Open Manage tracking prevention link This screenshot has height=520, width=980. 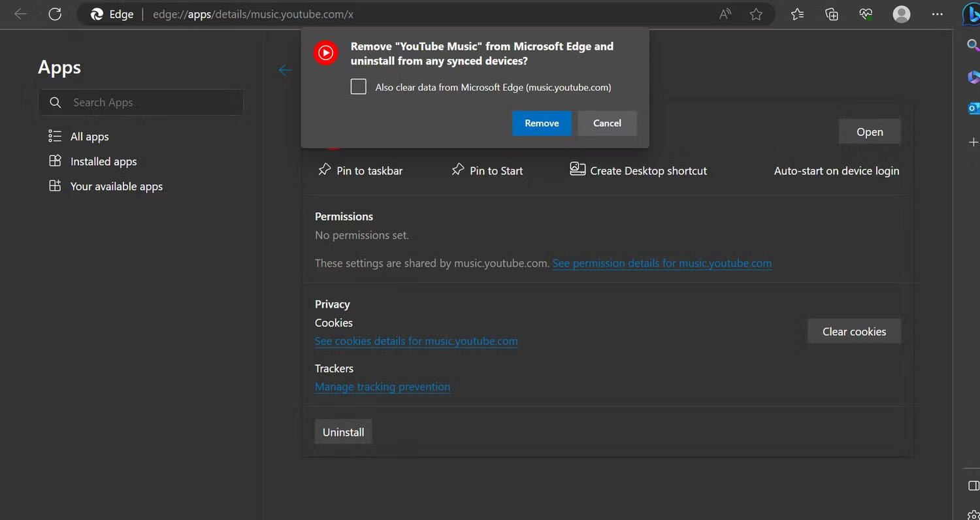382,387
